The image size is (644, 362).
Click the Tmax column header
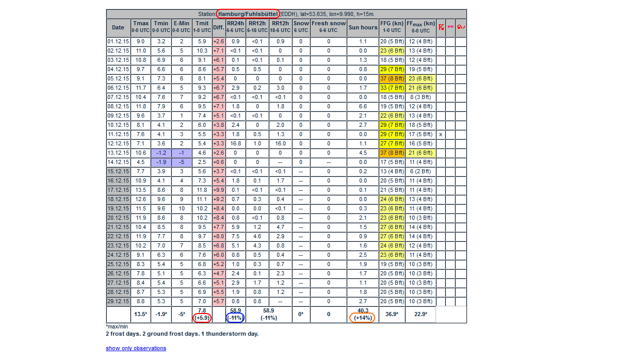point(141,28)
